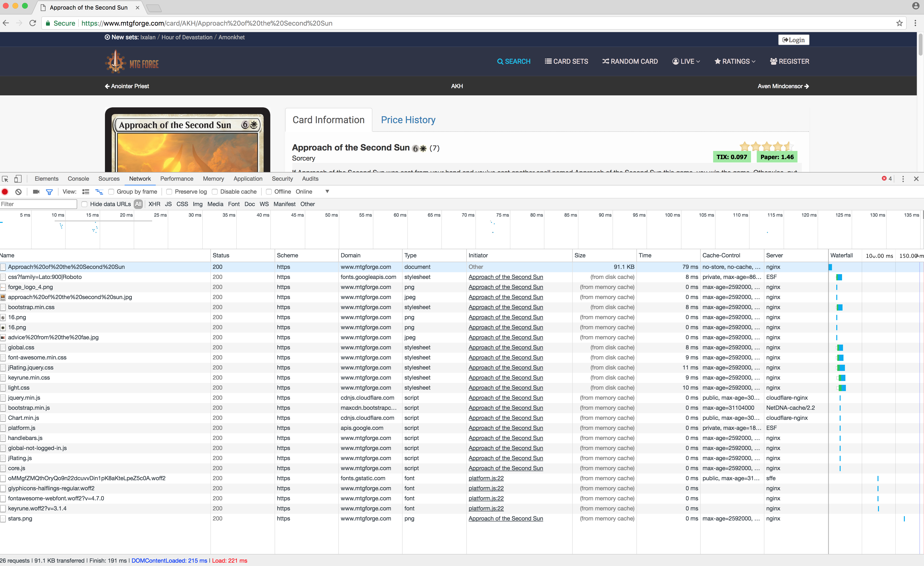Bookmark this page with the star icon
The image size is (924, 566).
pos(899,23)
